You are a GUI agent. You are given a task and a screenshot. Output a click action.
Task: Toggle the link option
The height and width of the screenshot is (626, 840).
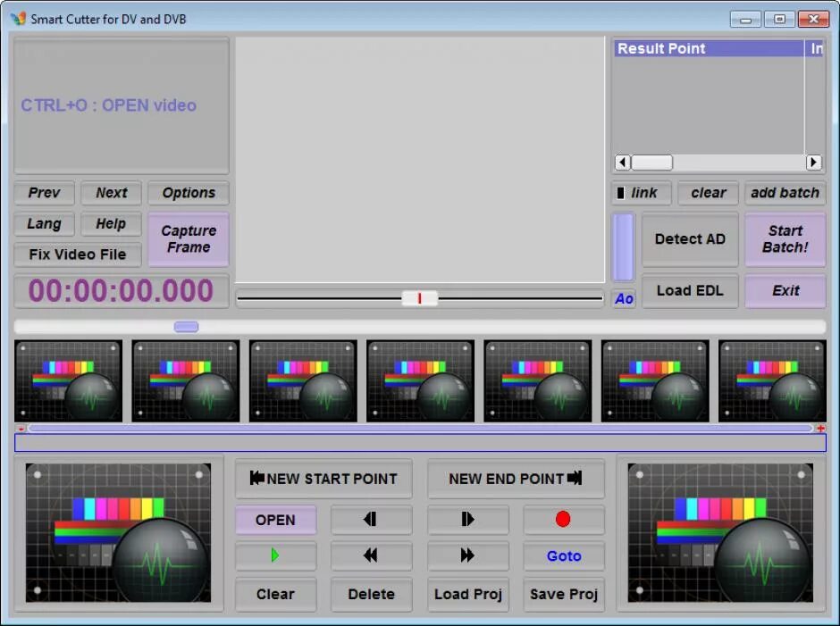coord(642,193)
